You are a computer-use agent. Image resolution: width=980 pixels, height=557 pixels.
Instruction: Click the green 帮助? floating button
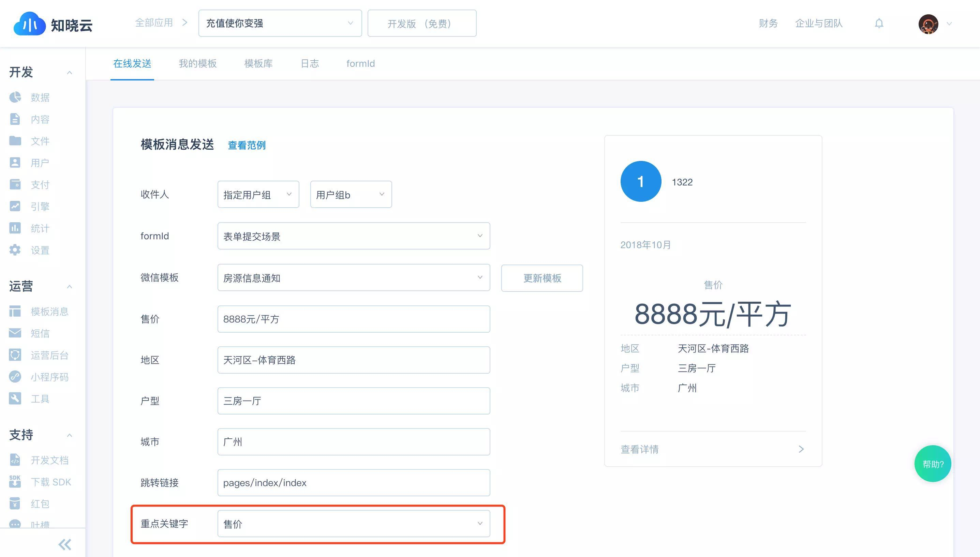coord(933,464)
